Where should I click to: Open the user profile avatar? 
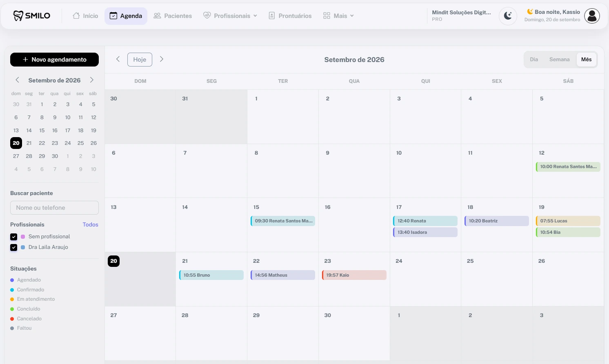pyautogui.click(x=592, y=16)
